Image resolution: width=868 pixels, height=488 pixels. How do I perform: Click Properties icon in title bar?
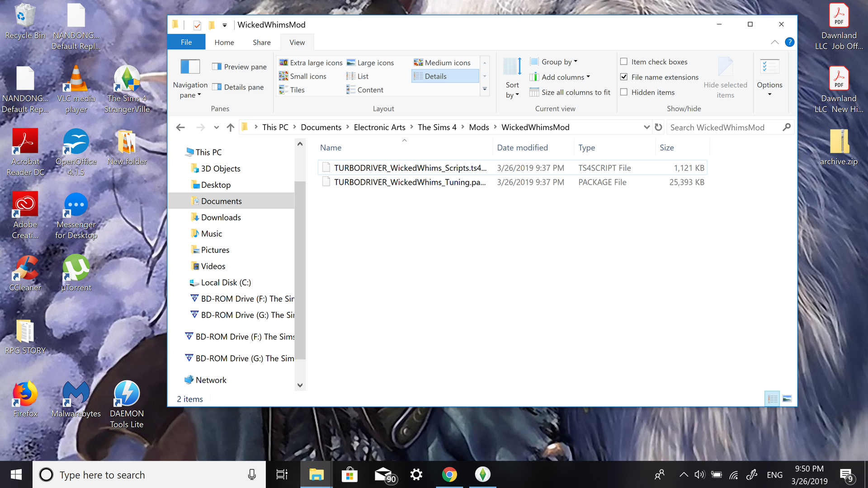[197, 25]
